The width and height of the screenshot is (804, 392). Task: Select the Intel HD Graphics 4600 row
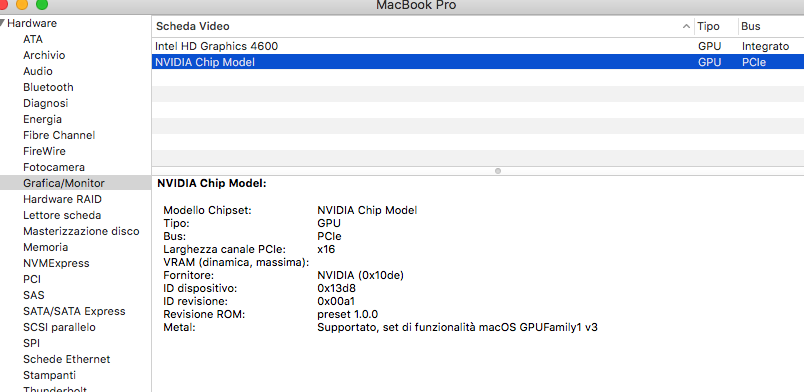(x=478, y=46)
